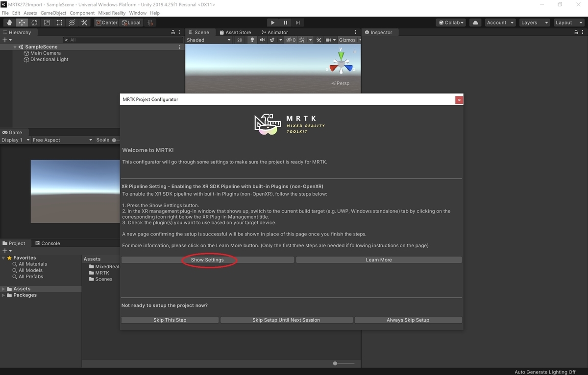Expand Packages folder in Project

pos(4,295)
